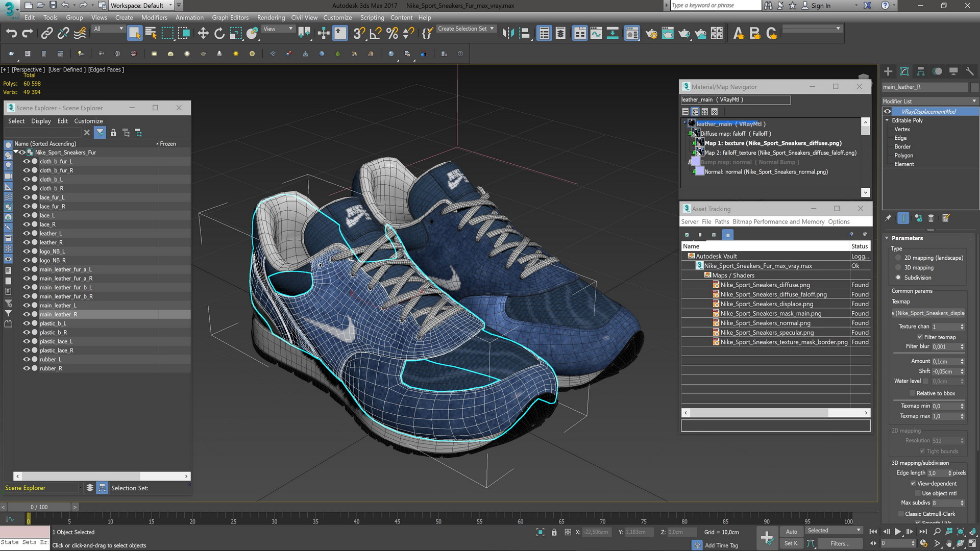Activate the Select and Uniform Scale tool
The width and height of the screenshot is (980, 551).
(236, 34)
